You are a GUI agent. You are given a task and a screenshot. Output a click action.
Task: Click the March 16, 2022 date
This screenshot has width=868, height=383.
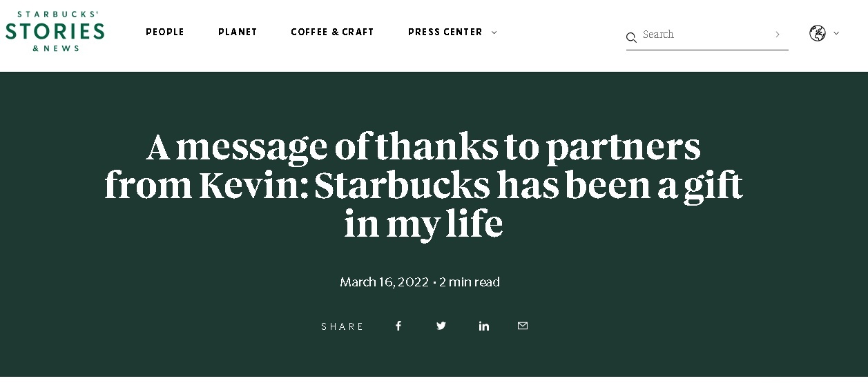click(384, 282)
